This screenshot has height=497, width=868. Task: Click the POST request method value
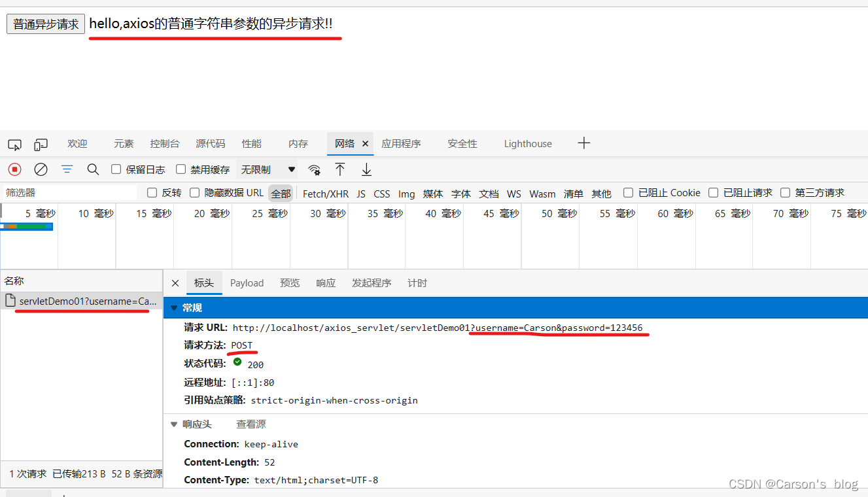(241, 345)
